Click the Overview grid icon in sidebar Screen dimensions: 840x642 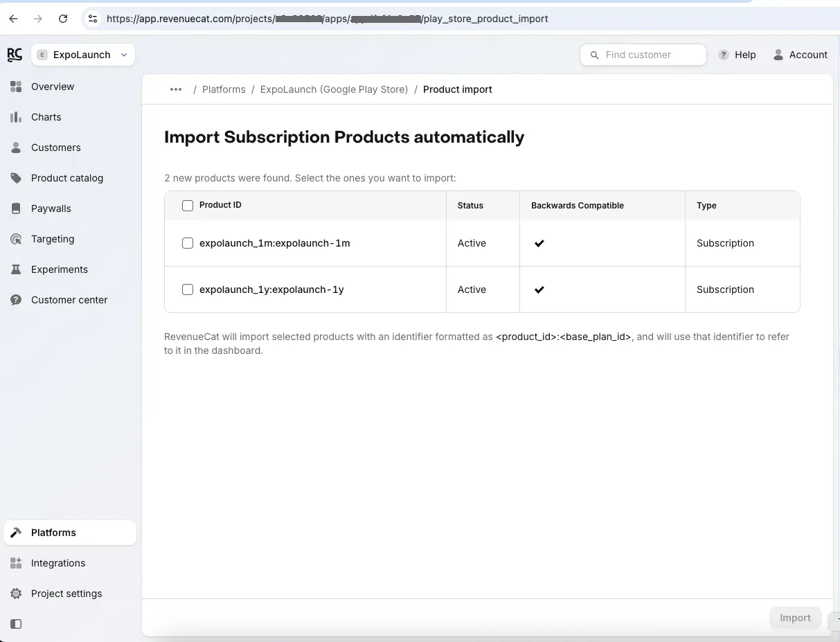16,87
